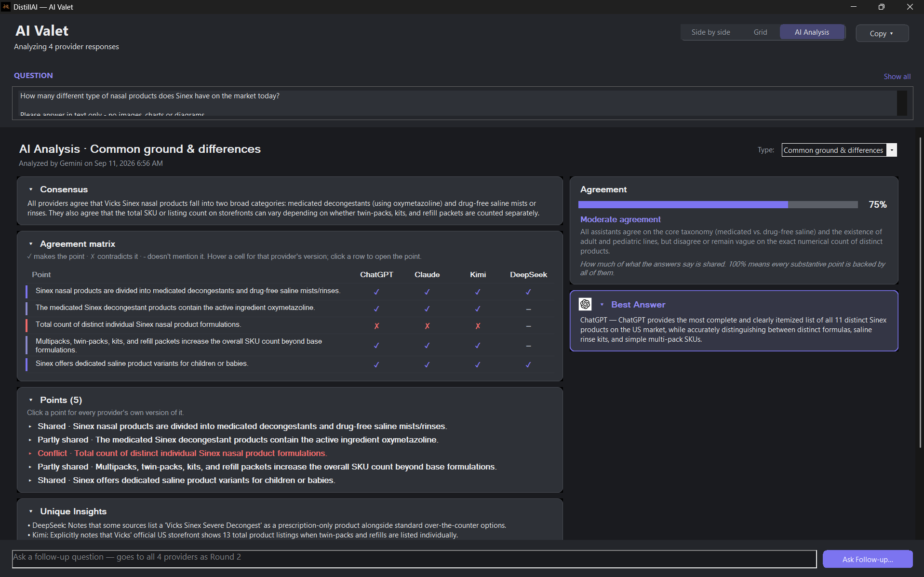Click the Kimi unique insight line
Image resolution: width=924 pixels, height=577 pixels.
(x=243, y=535)
